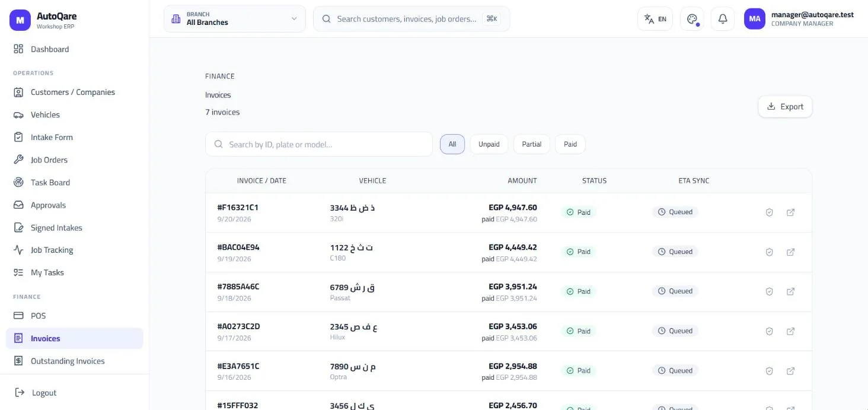Click the Queued ETA badge for #BAC04E94
868x410 pixels.
click(x=675, y=252)
